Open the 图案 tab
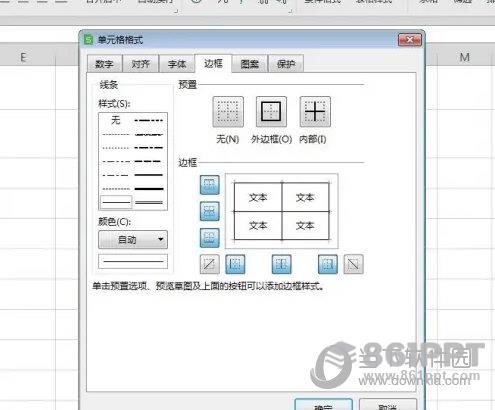Viewport: 495px width, 410px height. pos(250,64)
